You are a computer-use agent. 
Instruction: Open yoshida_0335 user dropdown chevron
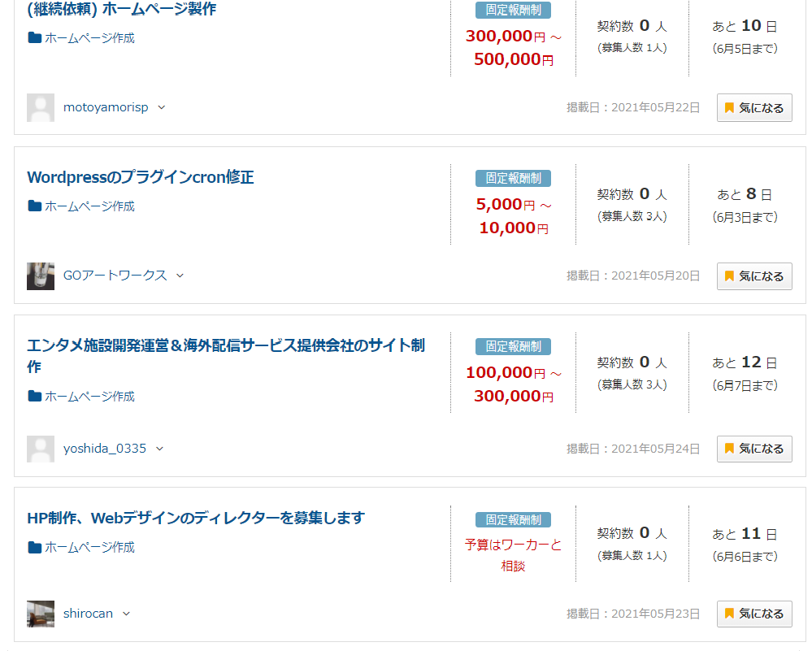coord(159,449)
